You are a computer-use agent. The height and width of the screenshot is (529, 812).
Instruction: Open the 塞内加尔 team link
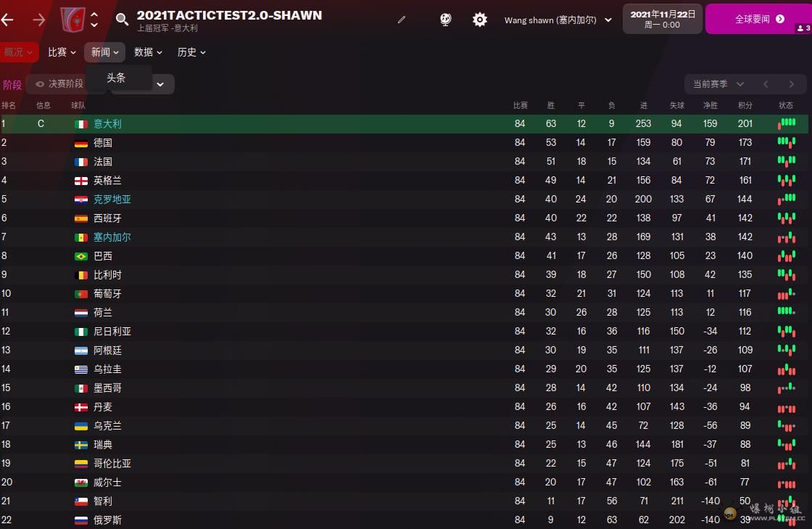click(112, 237)
